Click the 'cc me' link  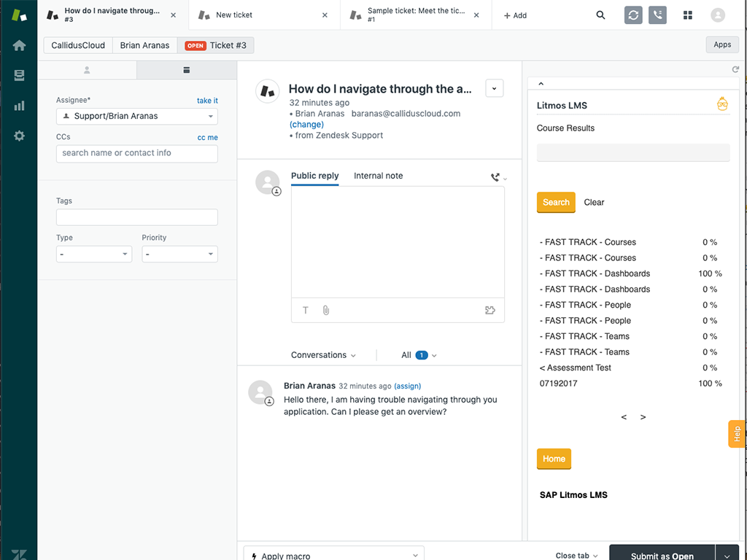tap(208, 137)
